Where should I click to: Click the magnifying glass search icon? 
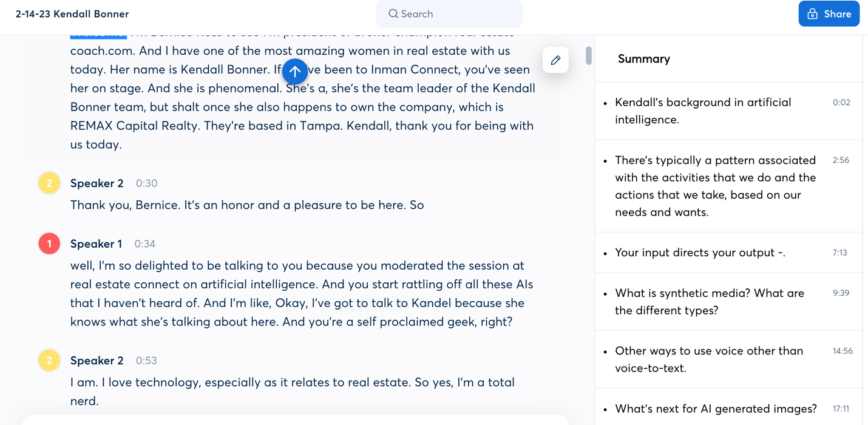(x=393, y=14)
